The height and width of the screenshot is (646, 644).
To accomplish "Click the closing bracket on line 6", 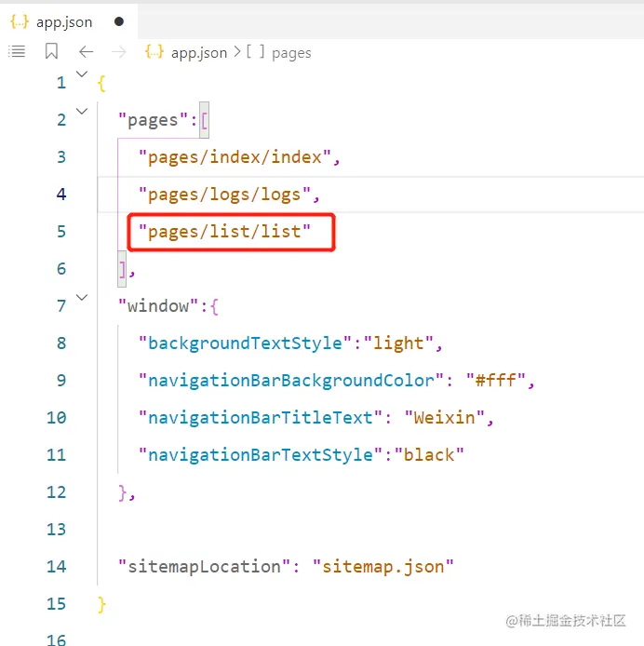I will (x=122, y=269).
